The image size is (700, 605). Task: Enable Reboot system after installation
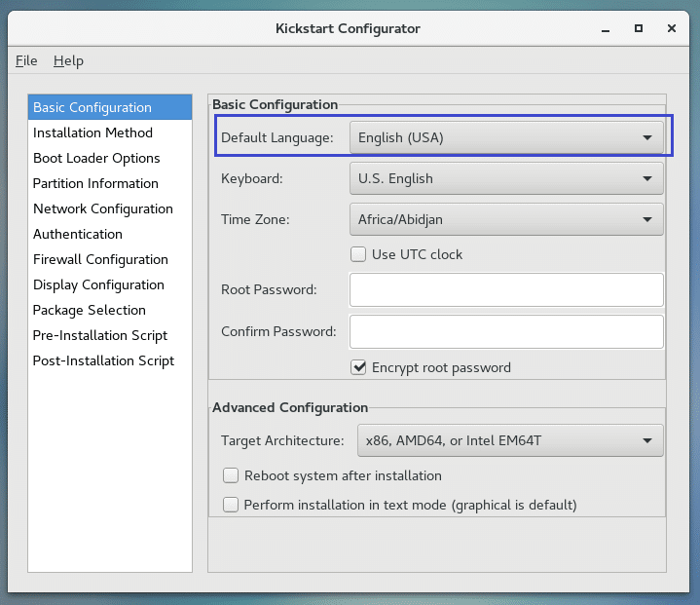[x=231, y=475]
